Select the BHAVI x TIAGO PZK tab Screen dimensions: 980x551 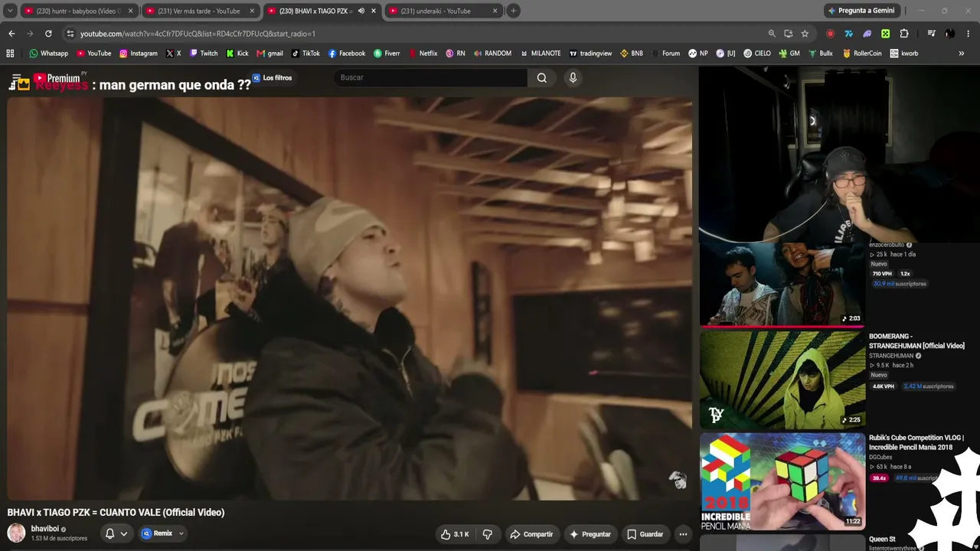[322, 11]
